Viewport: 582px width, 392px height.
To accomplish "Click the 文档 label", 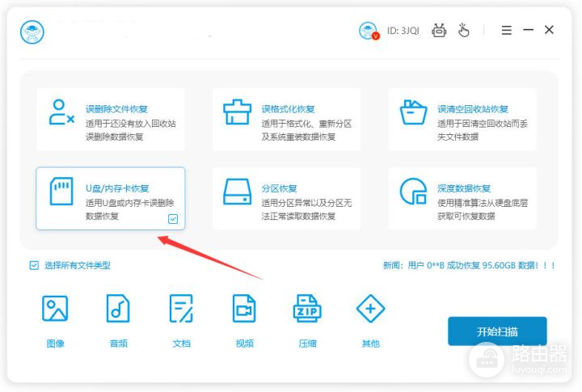I will 182,344.
